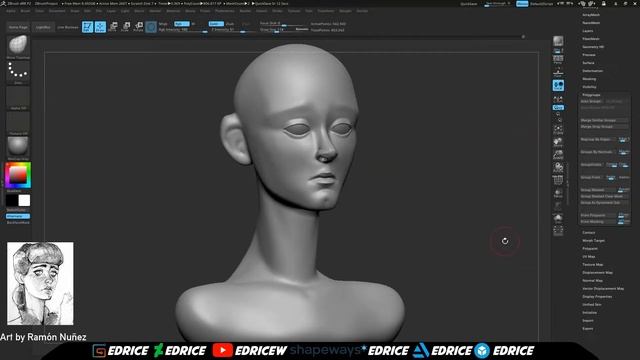Toggle Edit mode button in top shelf

[87, 27]
